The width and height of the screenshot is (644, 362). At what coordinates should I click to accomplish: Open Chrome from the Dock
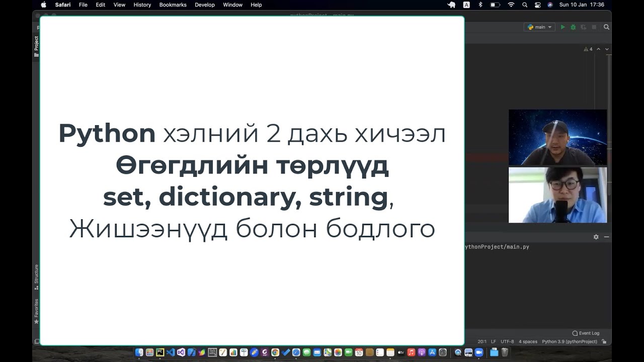(x=275, y=352)
